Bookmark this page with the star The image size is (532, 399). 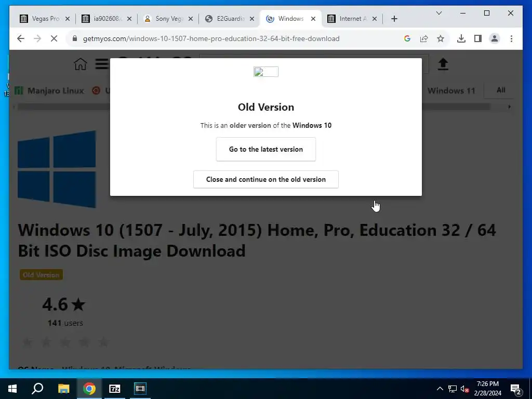coord(441,38)
